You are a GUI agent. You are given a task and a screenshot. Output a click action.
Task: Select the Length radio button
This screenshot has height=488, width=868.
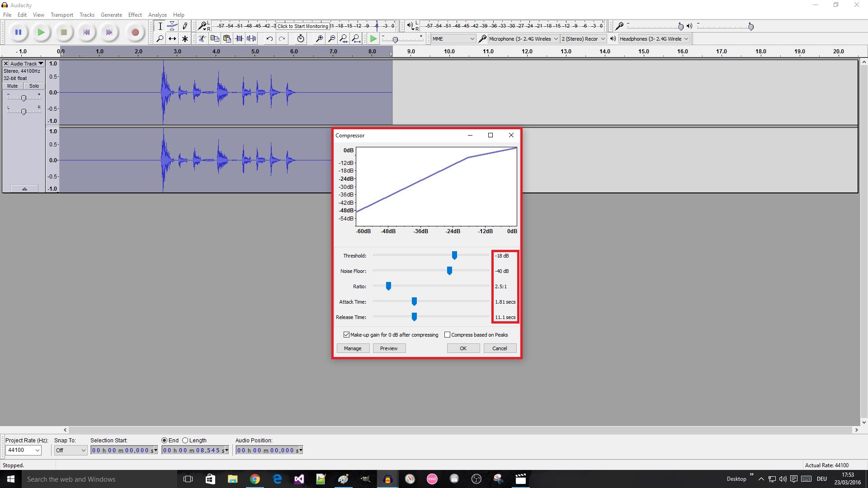[x=185, y=441]
